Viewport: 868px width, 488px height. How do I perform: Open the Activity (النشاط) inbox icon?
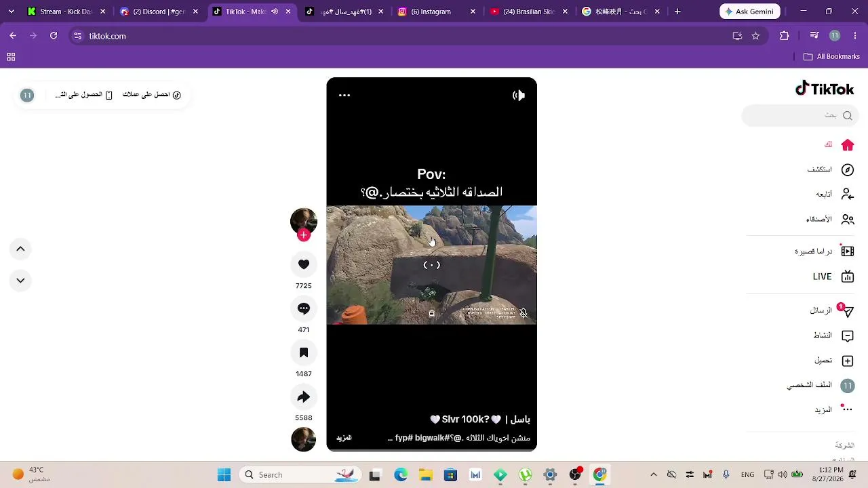click(x=848, y=335)
